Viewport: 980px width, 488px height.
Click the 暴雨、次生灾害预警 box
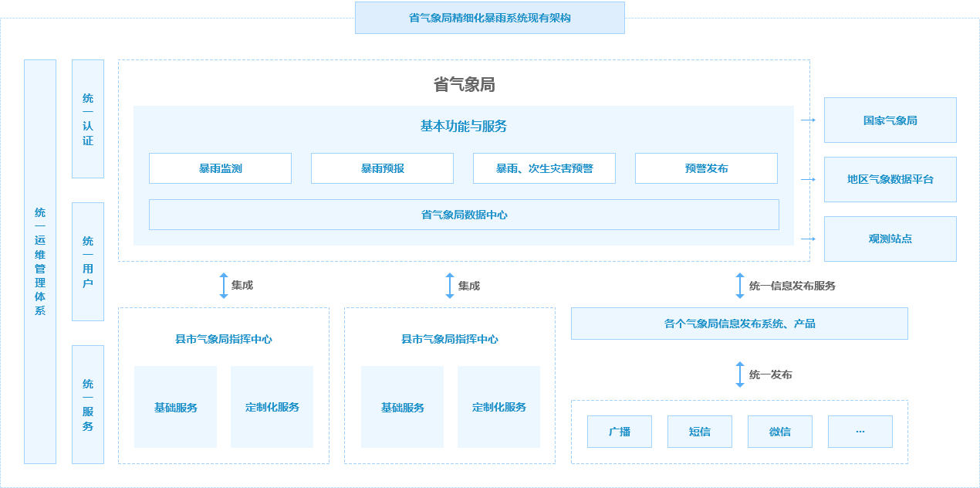(544, 168)
